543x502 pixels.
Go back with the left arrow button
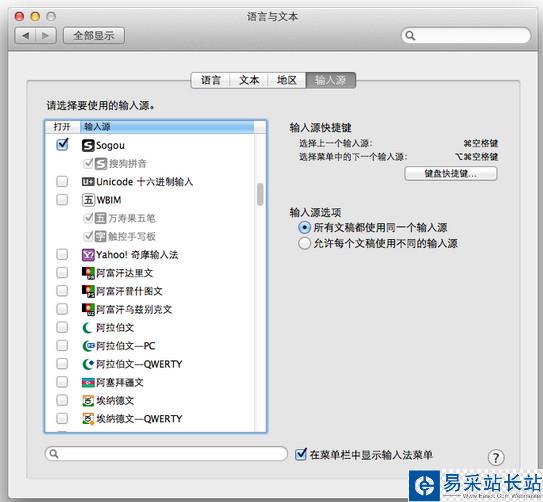25,35
